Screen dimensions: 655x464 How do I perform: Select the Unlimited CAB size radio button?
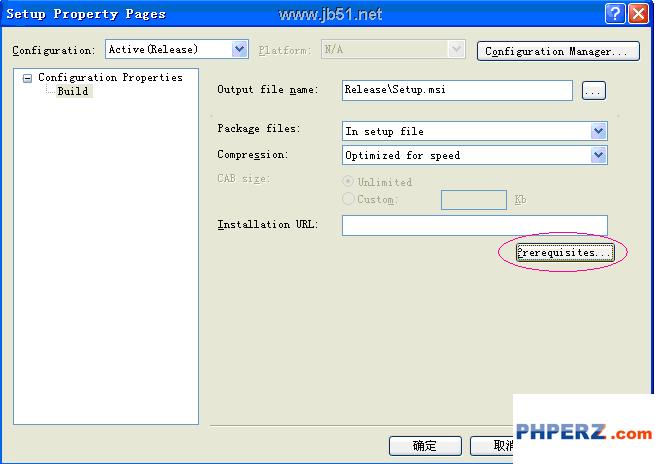click(348, 182)
